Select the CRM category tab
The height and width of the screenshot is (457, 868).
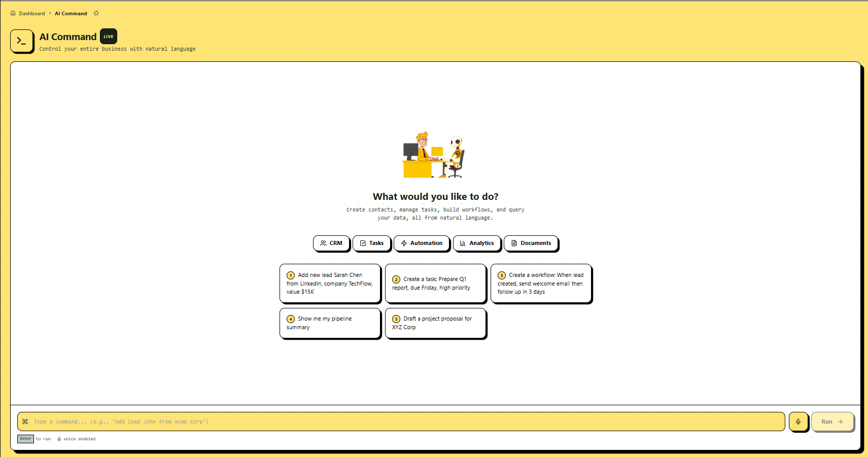click(331, 243)
